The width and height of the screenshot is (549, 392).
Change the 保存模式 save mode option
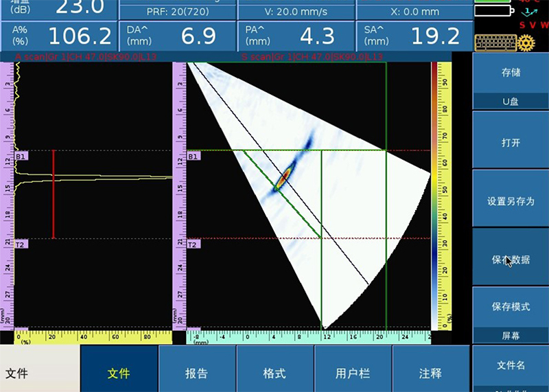(511, 315)
